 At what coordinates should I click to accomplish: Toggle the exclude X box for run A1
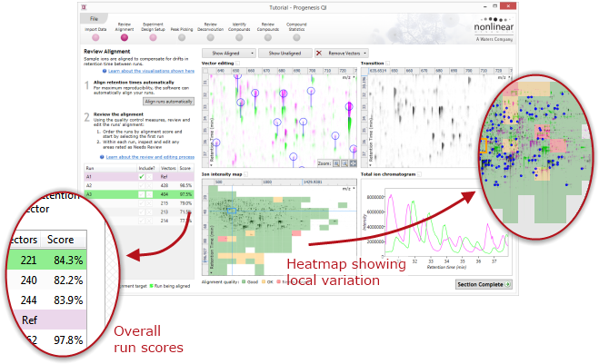[x=149, y=177]
